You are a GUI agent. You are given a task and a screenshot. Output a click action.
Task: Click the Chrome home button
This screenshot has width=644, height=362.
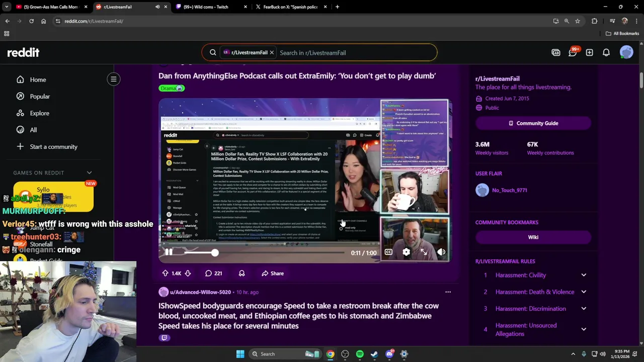43,21
